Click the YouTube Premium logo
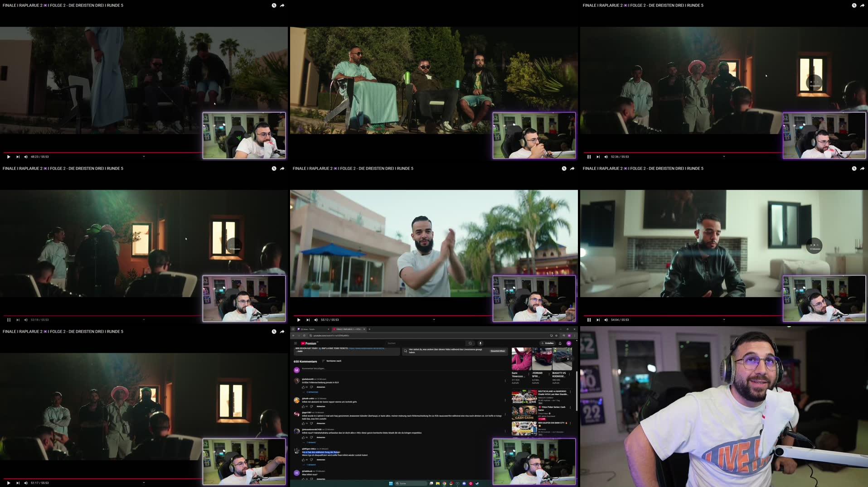 tap(309, 343)
